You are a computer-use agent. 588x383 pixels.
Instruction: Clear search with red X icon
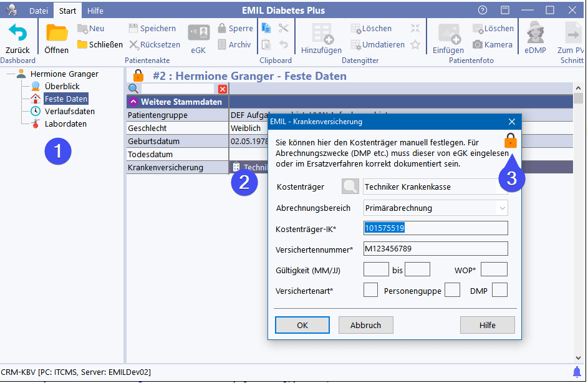click(223, 89)
